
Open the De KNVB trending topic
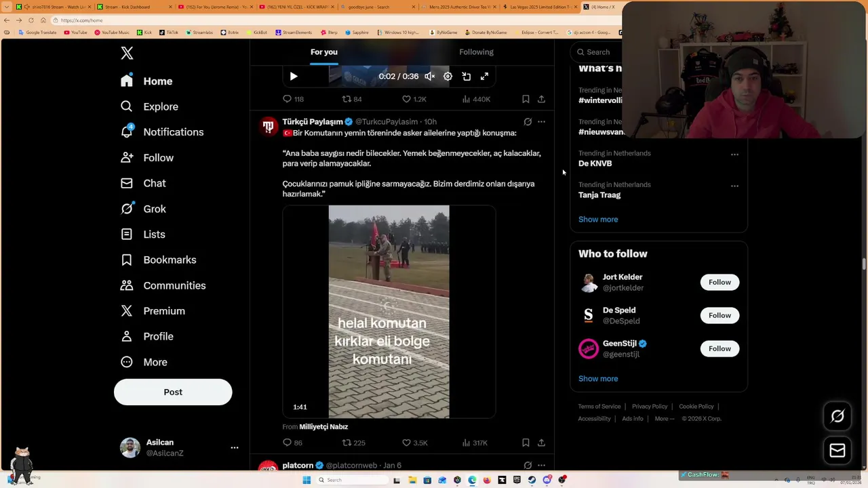(x=595, y=163)
